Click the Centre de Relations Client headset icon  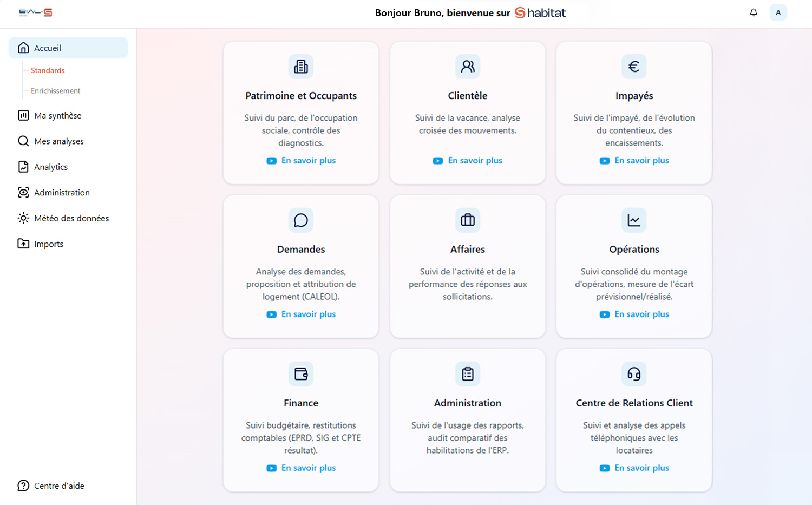634,374
